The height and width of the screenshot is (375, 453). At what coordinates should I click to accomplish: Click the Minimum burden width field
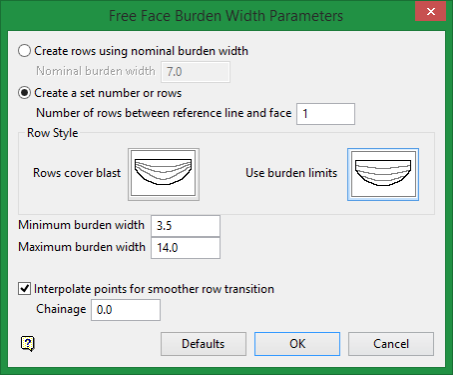pos(186,226)
